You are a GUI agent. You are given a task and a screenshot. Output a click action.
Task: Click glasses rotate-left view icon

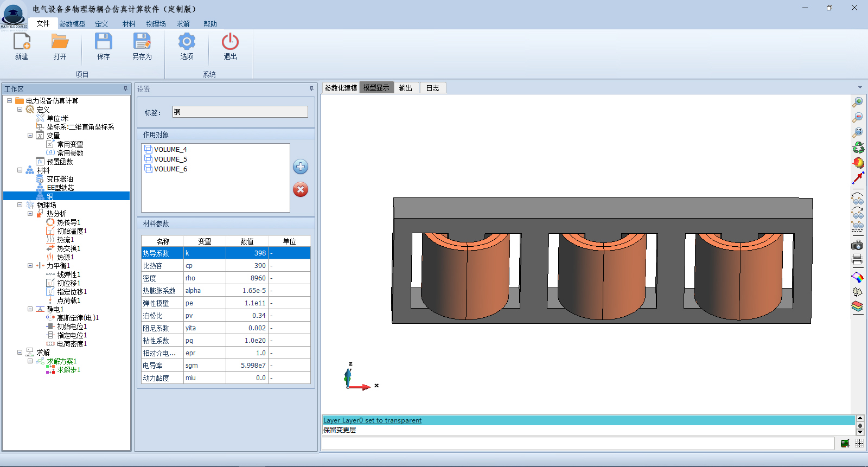point(858,199)
